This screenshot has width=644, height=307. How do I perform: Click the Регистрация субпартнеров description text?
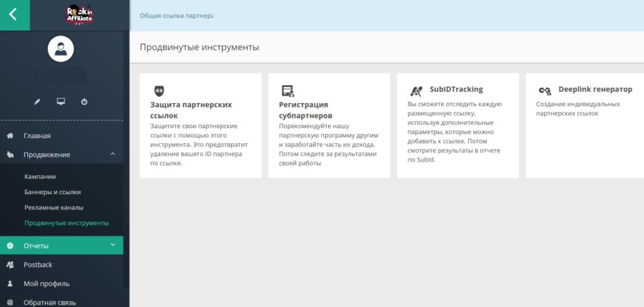[x=329, y=145]
